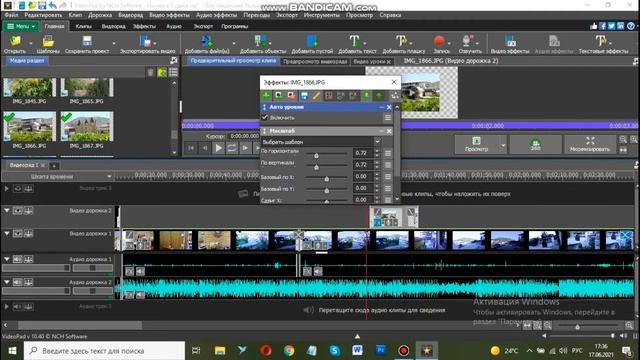
Task: Click the Windows Start button
Action: coord(12,351)
